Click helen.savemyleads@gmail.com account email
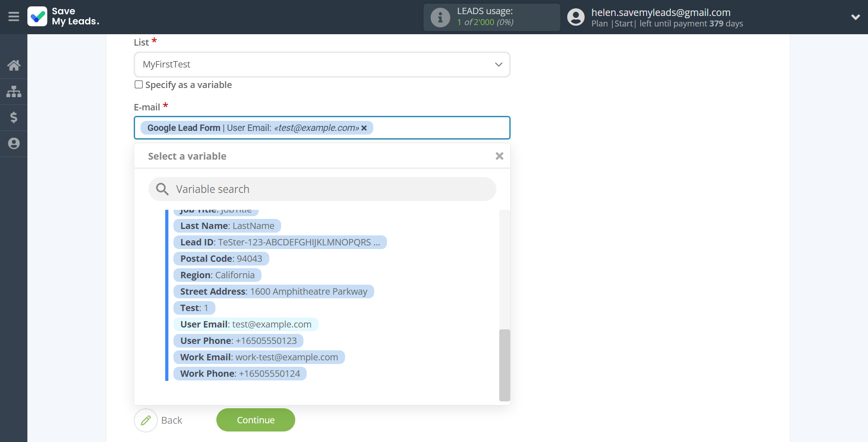The width and height of the screenshot is (868, 442). (x=661, y=12)
